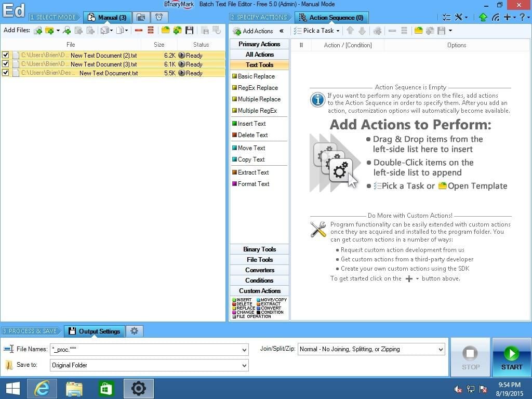Click the checklist options icon in top bar
This screenshot has height=399, width=532.
tap(446, 17)
